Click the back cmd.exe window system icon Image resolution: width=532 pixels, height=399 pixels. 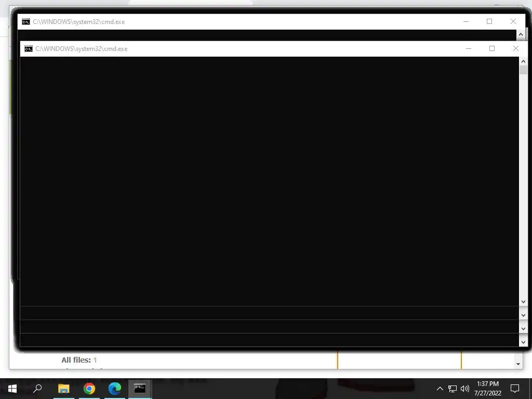click(26, 22)
